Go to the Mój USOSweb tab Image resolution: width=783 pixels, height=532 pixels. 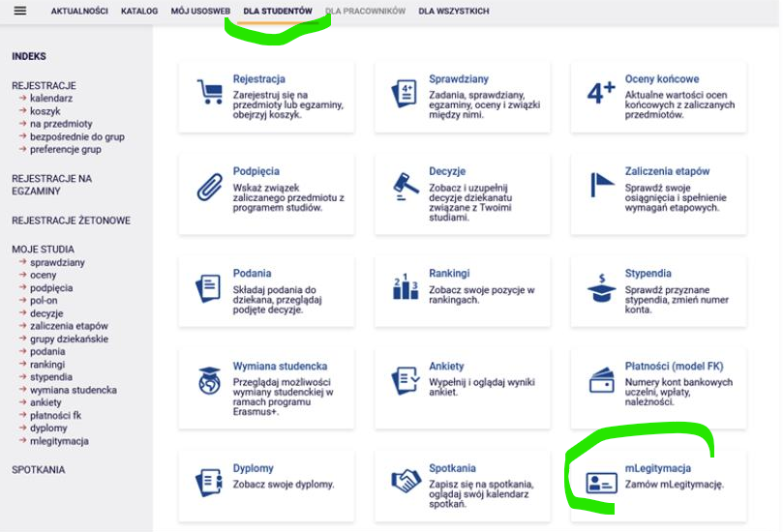click(x=200, y=12)
